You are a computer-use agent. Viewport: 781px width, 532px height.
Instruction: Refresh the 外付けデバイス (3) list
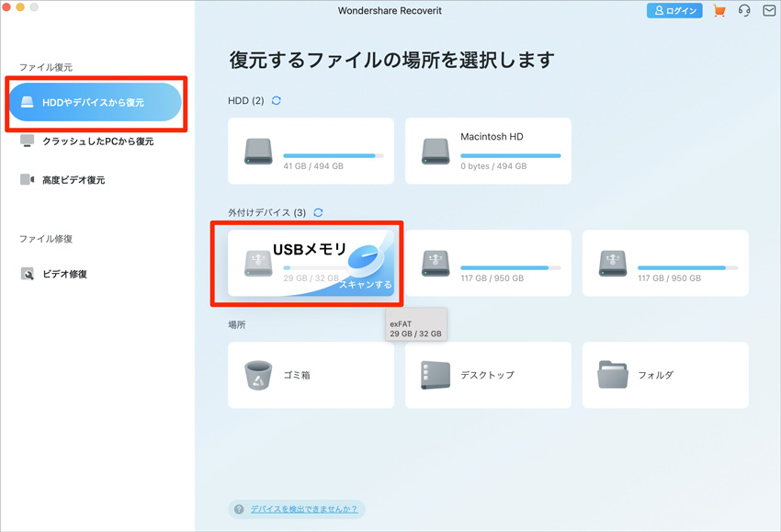[318, 212]
